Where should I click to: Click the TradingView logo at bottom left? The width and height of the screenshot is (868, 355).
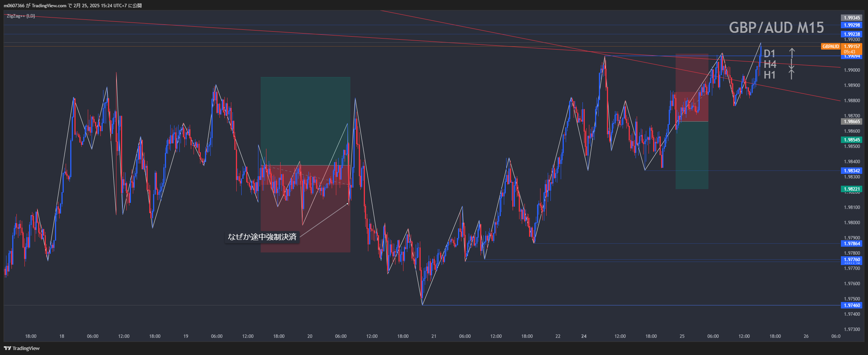pyautogui.click(x=22, y=348)
